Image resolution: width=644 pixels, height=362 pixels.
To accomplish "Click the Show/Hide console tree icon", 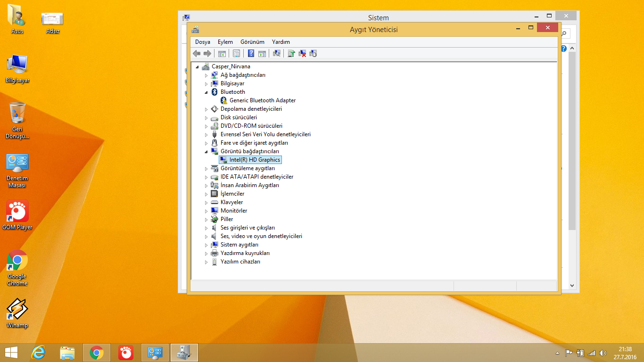I will coord(222,53).
